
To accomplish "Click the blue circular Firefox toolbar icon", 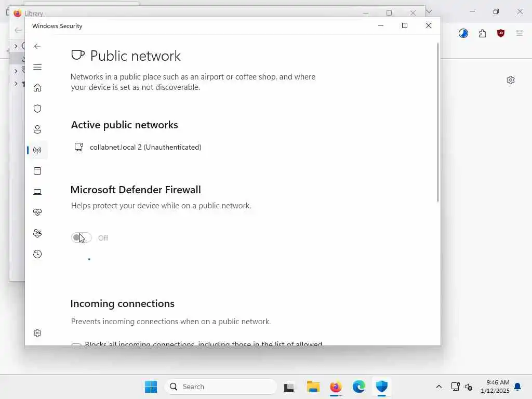I will 463,33.
